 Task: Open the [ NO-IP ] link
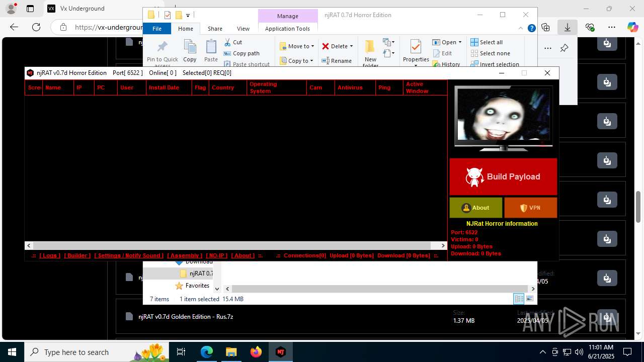pos(217,255)
